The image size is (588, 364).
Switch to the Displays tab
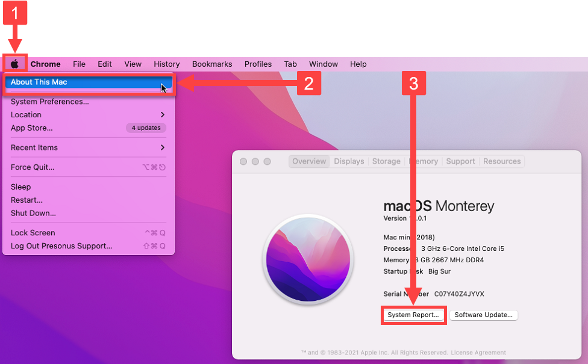349,161
